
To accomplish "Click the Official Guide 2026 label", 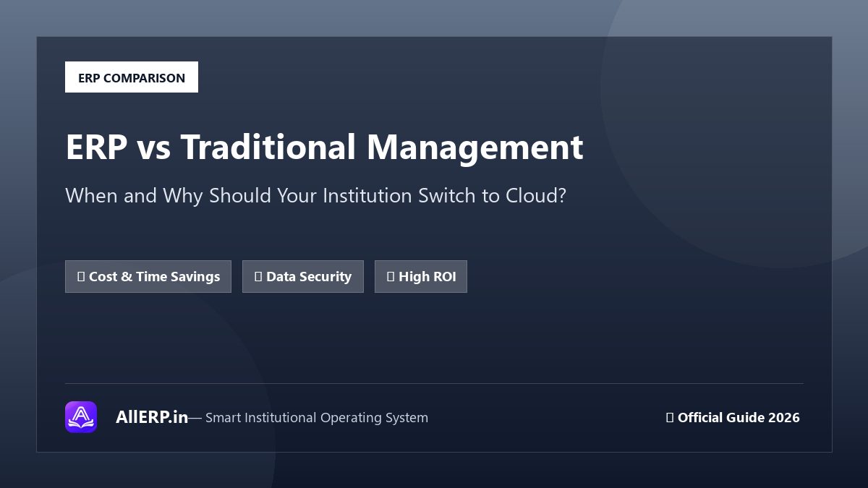I will point(733,417).
